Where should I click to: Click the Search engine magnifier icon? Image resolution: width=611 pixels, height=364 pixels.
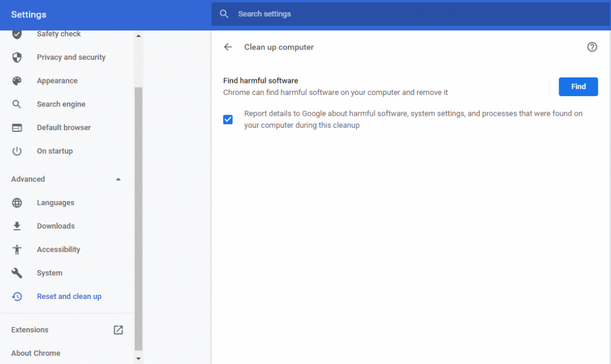point(16,104)
